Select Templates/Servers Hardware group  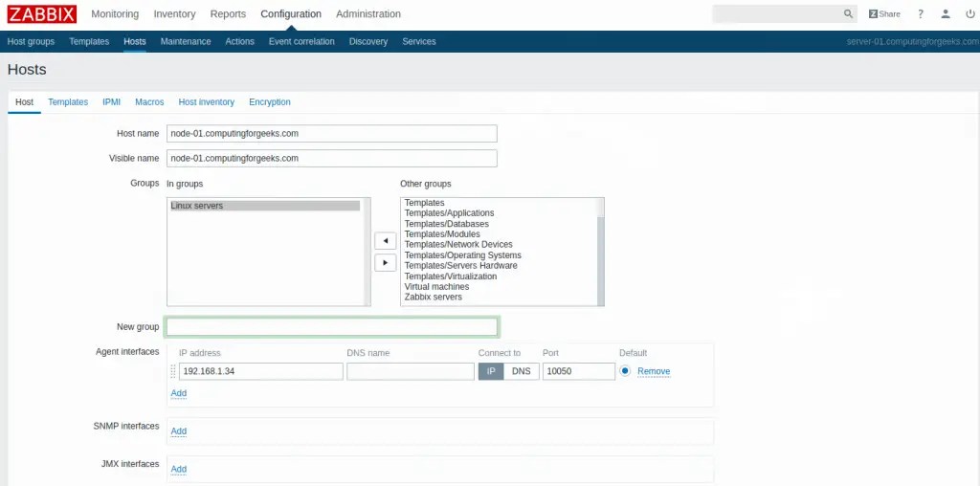tap(461, 266)
